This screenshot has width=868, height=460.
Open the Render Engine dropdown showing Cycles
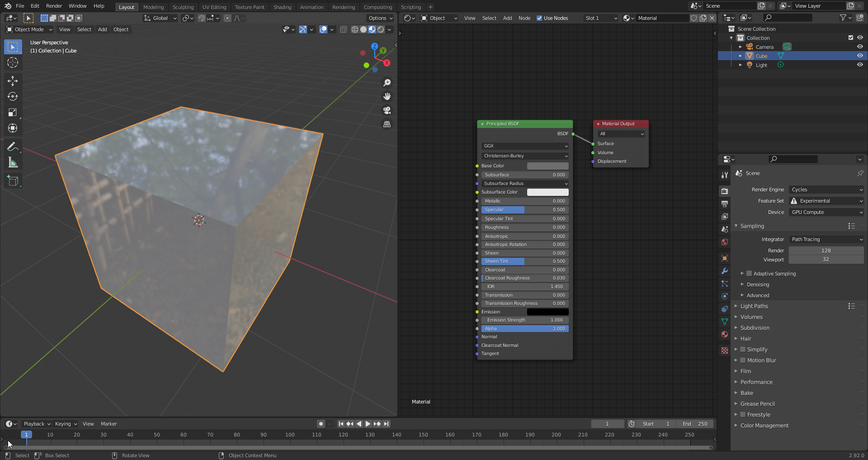pyautogui.click(x=826, y=190)
